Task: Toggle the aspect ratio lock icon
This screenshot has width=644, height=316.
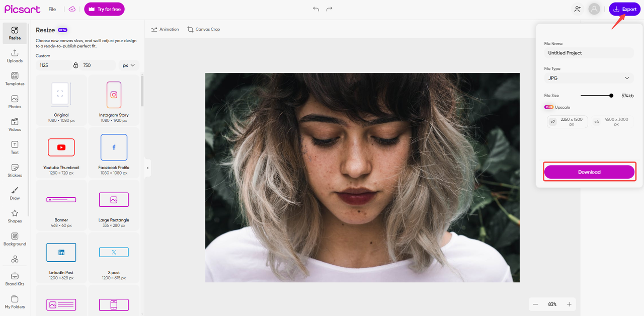Action: (76, 65)
